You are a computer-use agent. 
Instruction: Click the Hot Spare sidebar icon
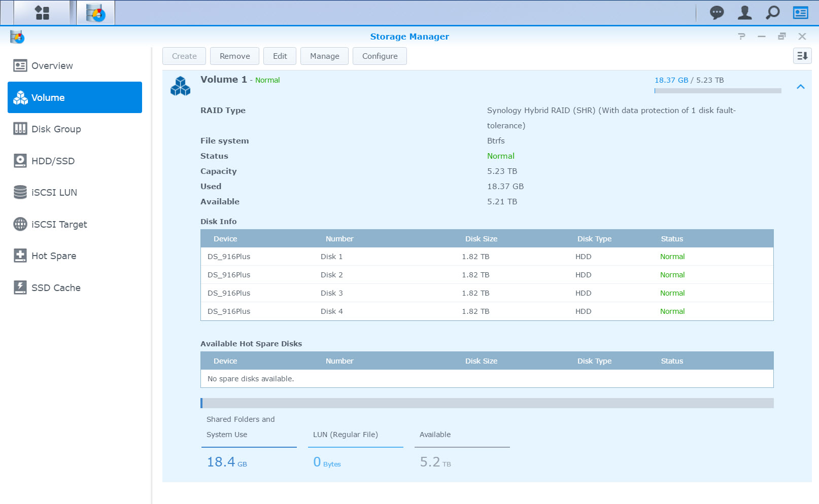pos(20,256)
